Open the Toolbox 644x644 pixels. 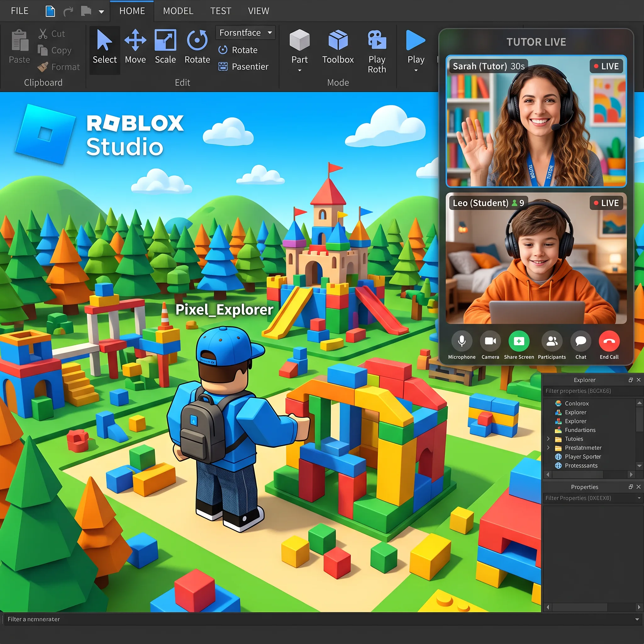click(338, 47)
